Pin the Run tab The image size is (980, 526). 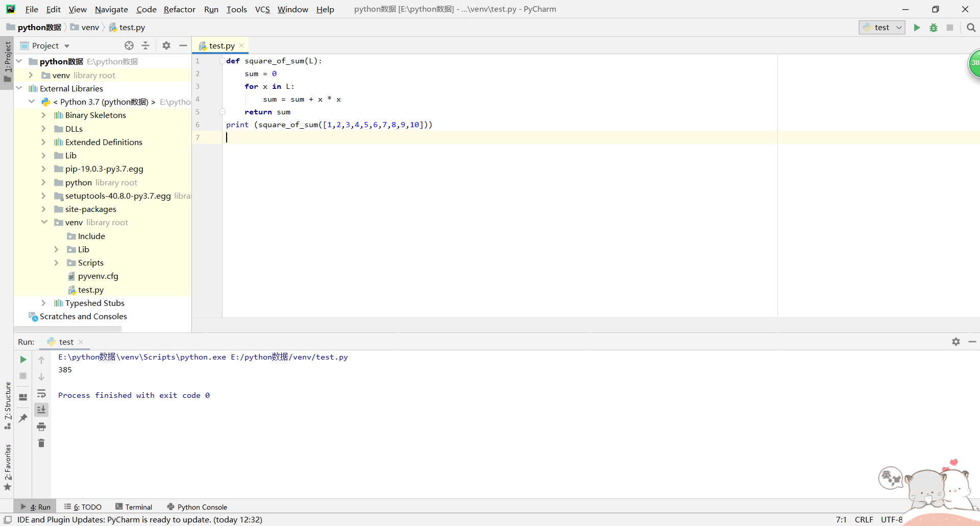click(x=23, y=418)
